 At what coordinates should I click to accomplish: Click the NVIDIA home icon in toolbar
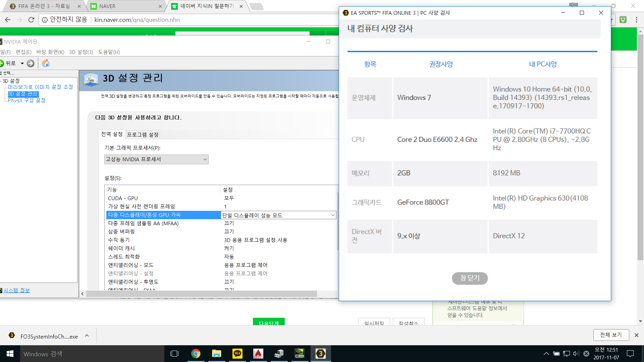(x=46, y=63)
